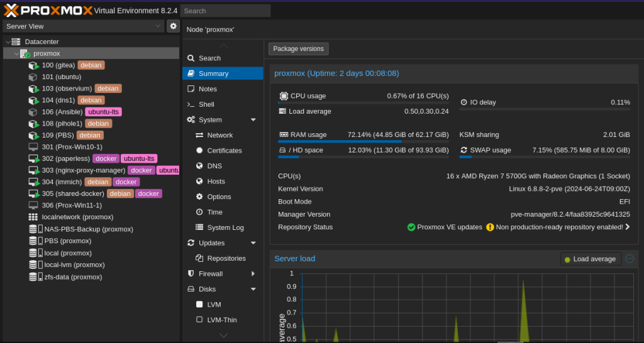Click the proxmox node icon in the tree
Image resolution: width=644 pixels, height=343 pixels.
(x=25, y=54)
